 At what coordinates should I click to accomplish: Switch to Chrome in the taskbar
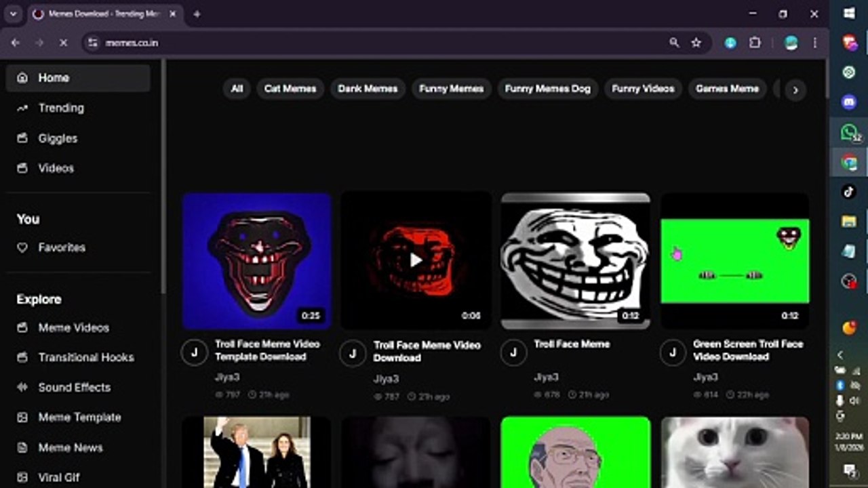849,163
